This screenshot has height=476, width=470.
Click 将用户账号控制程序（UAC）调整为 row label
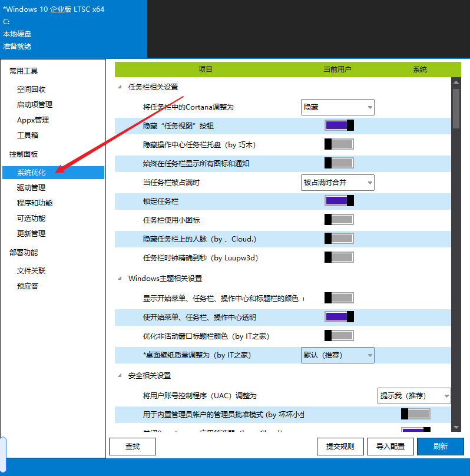tap(200, 396)
